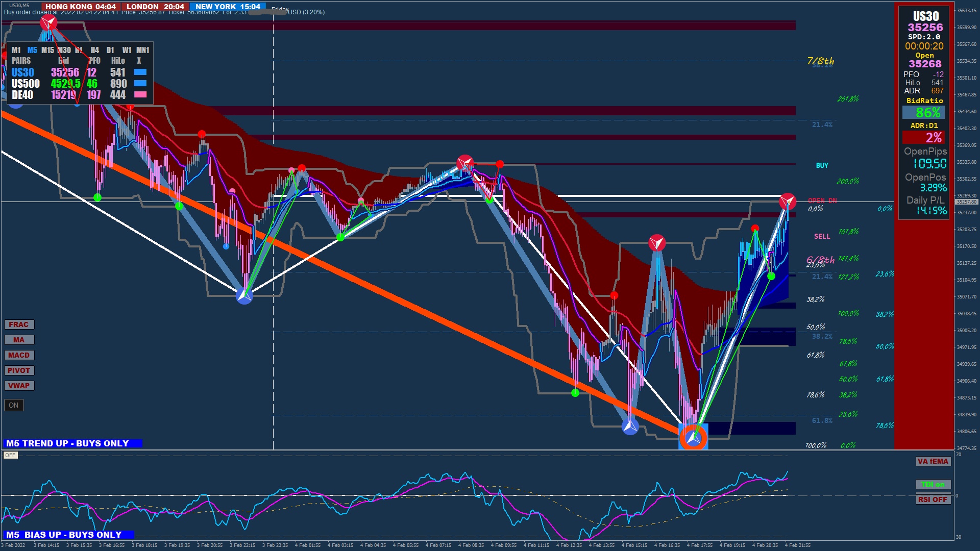Click the ON button below VWAP

pos(14,405)
